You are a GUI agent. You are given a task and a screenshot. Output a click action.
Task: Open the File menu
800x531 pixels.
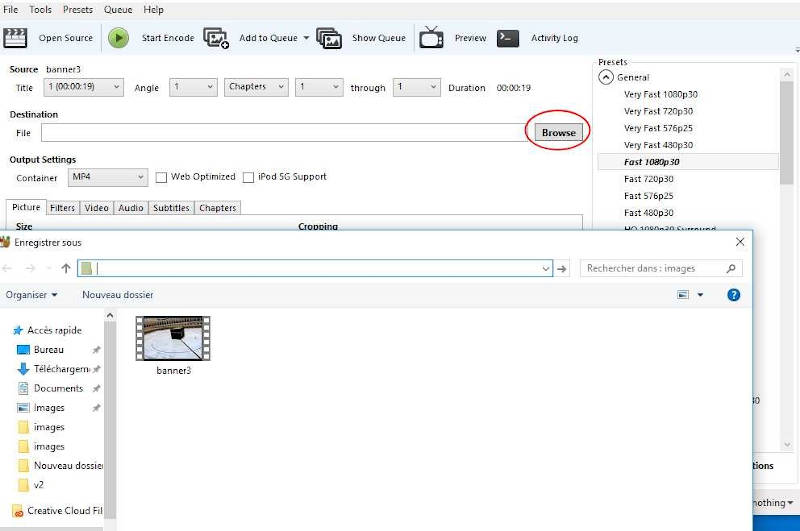coord(11,10)
